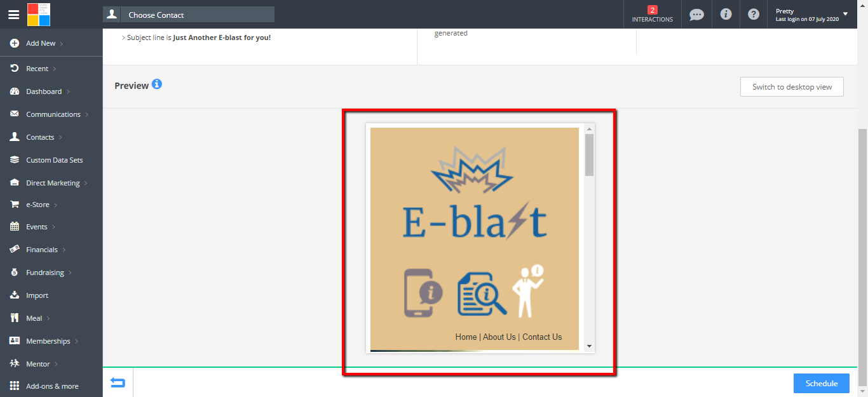This screenshot has height=397, width=868.
Task: Click the Preview info icon
Action: pyautogui.click(x=157, y=84)
